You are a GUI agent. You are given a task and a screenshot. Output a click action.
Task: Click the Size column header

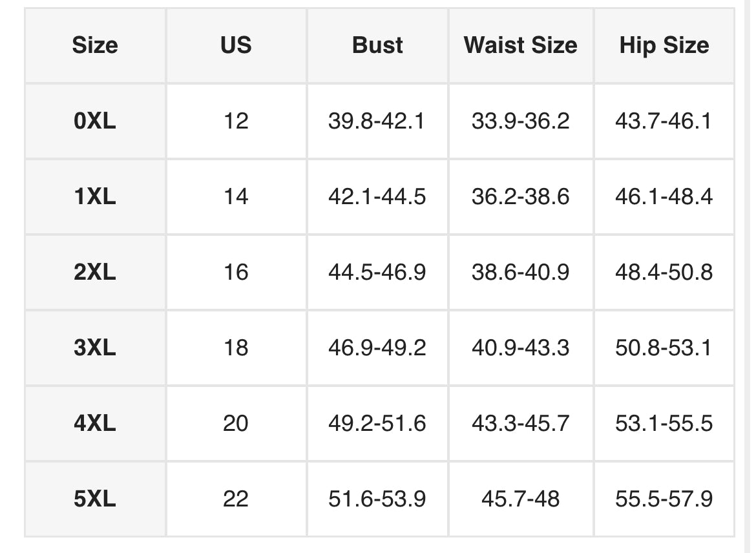(x=95, y=45)
